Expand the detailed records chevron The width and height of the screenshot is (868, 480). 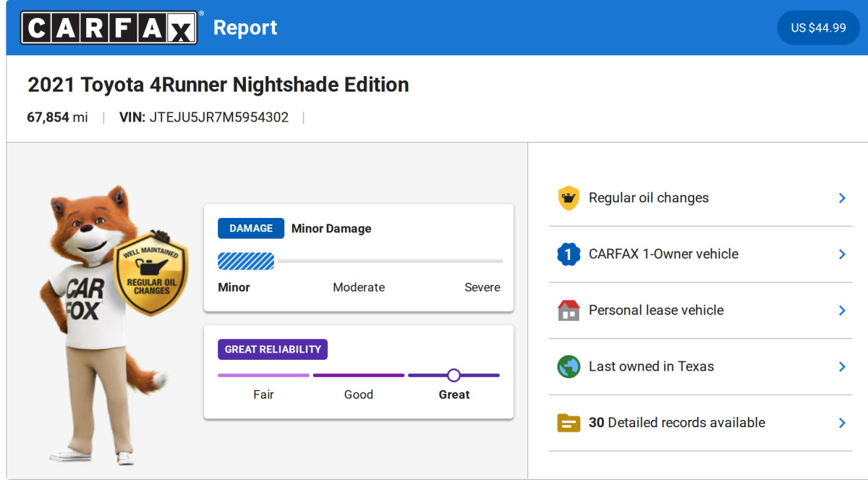coord(842,423)
